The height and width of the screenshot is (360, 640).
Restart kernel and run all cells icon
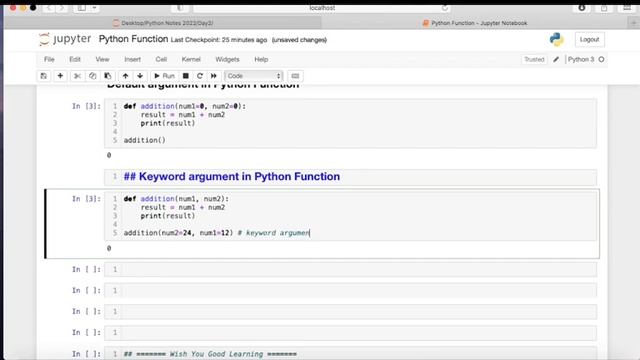[213, 76]
